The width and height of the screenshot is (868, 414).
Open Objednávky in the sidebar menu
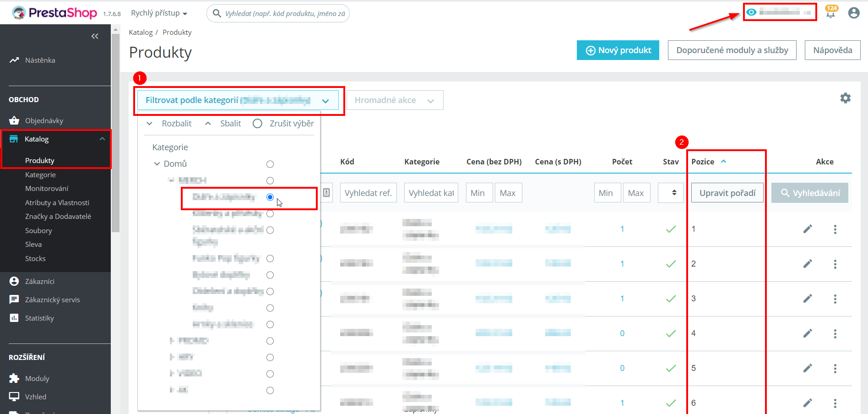click(44, 120)
